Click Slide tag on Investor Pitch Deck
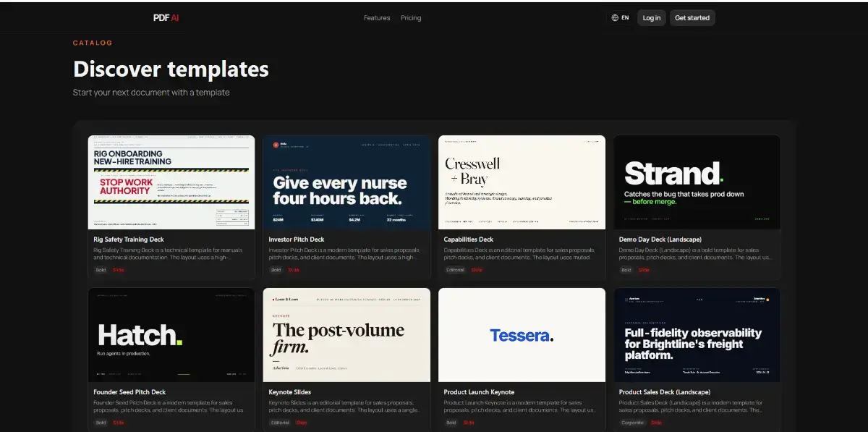 pyautogui.click(x=294, y=270)
